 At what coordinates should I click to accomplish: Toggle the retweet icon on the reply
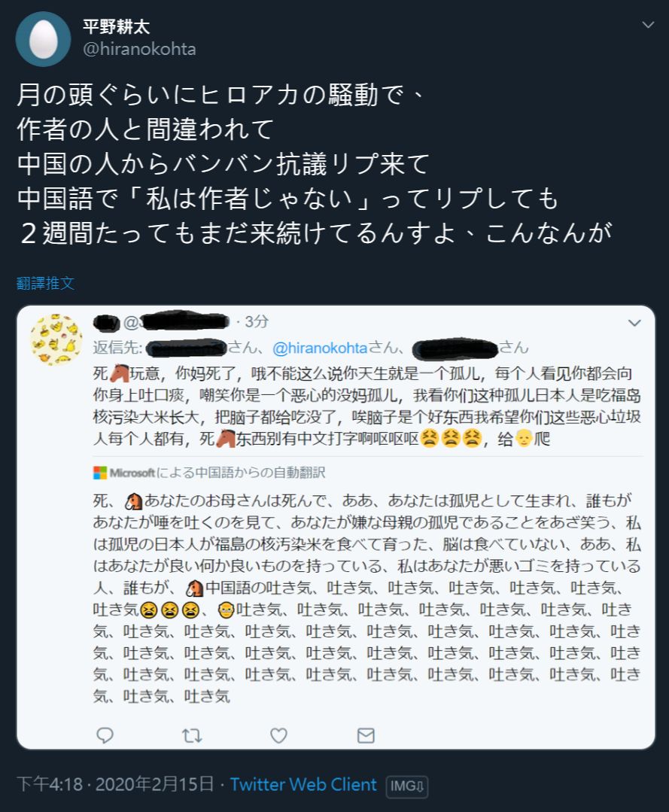point(193,737)
